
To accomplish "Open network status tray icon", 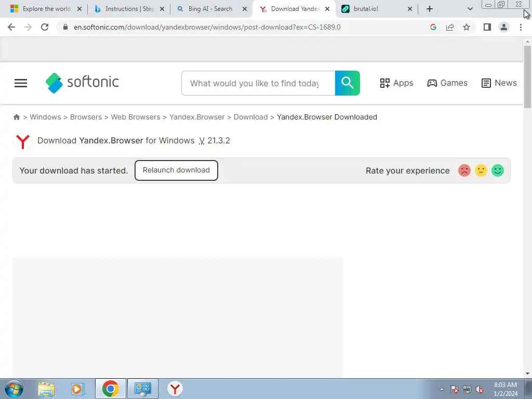I will [x=467, y=389].
